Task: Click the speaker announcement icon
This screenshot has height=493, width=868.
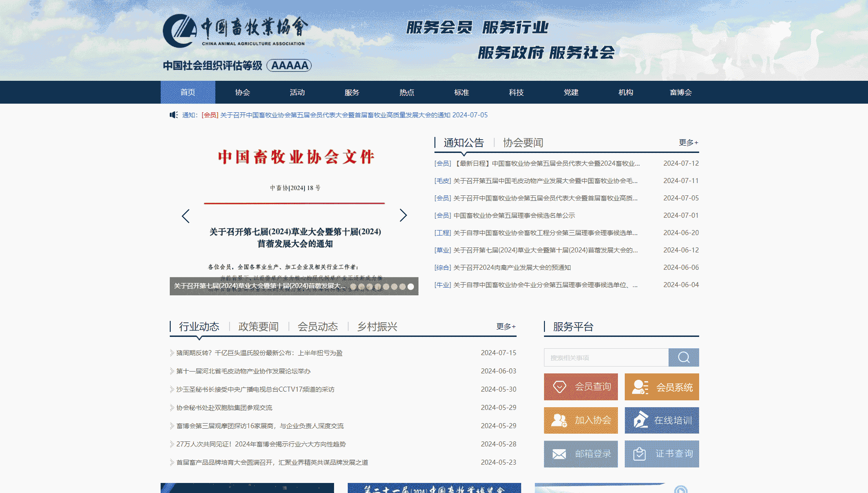Action: click(x=174, y=115)
